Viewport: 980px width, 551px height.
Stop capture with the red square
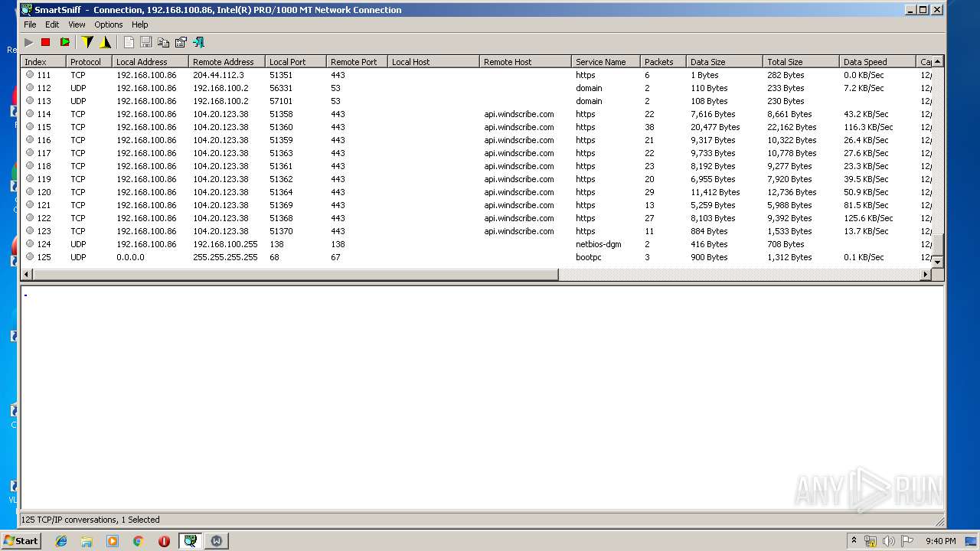46,42
